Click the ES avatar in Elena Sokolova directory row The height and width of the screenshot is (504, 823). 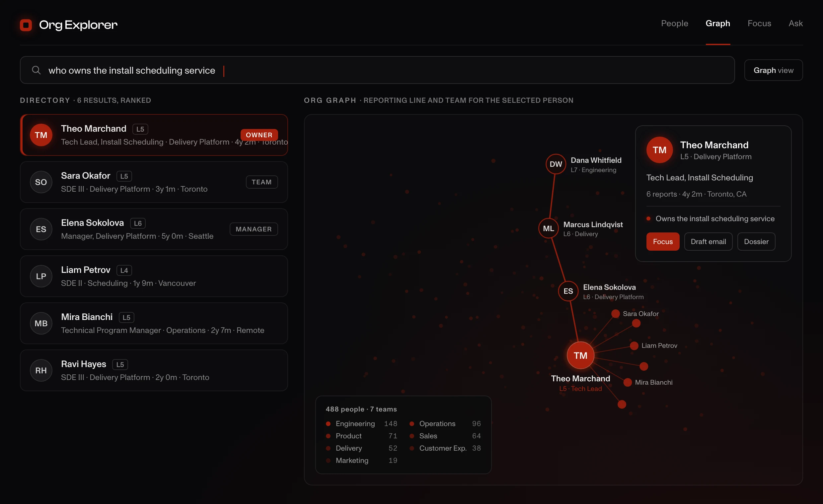coord(41,229)
